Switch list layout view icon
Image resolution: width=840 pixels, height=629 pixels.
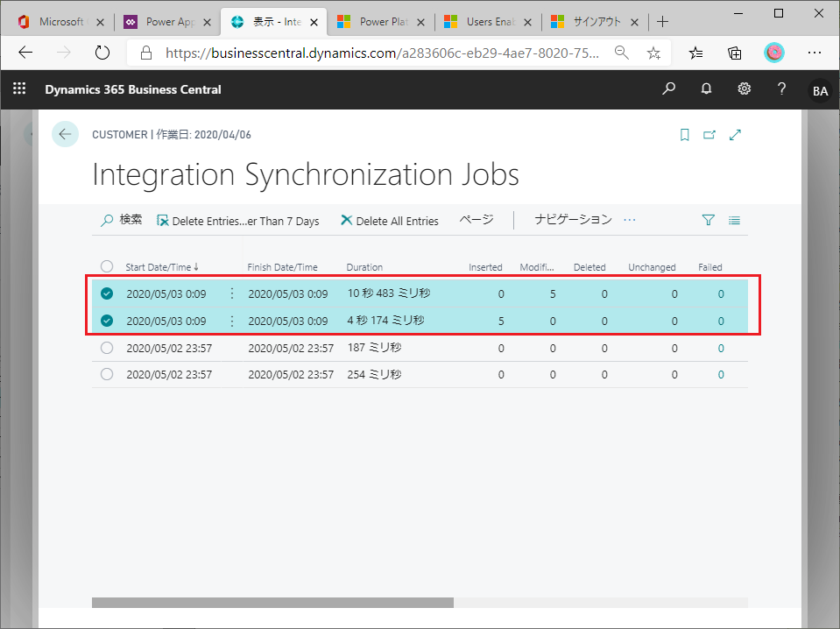[x=734, y=220]
